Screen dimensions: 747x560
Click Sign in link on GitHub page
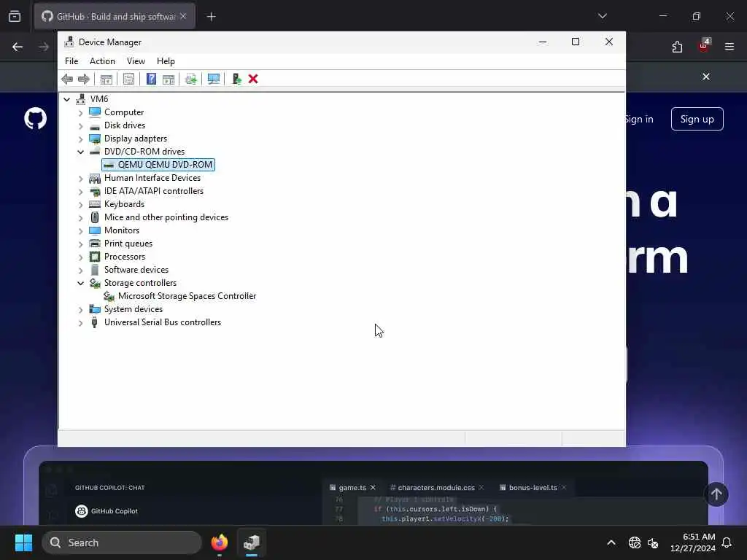click(640, 119)
